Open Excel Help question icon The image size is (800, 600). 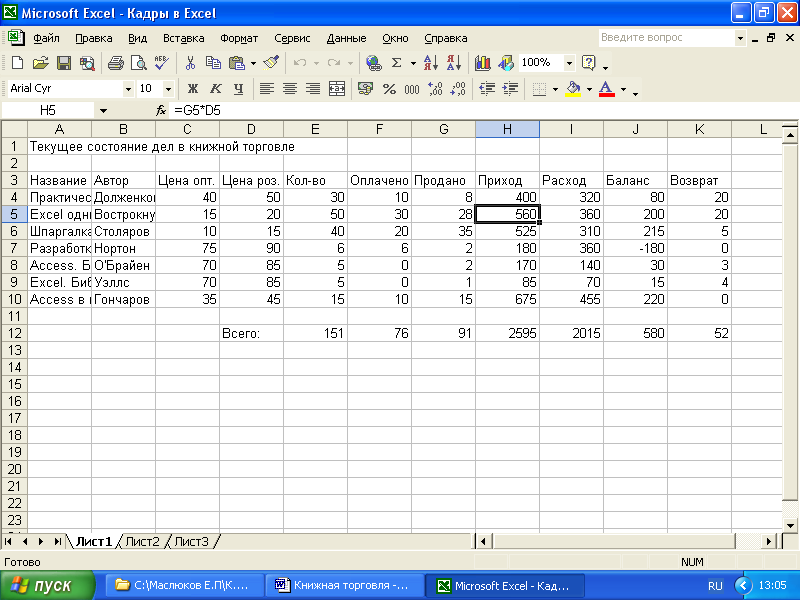click(589, 63)
